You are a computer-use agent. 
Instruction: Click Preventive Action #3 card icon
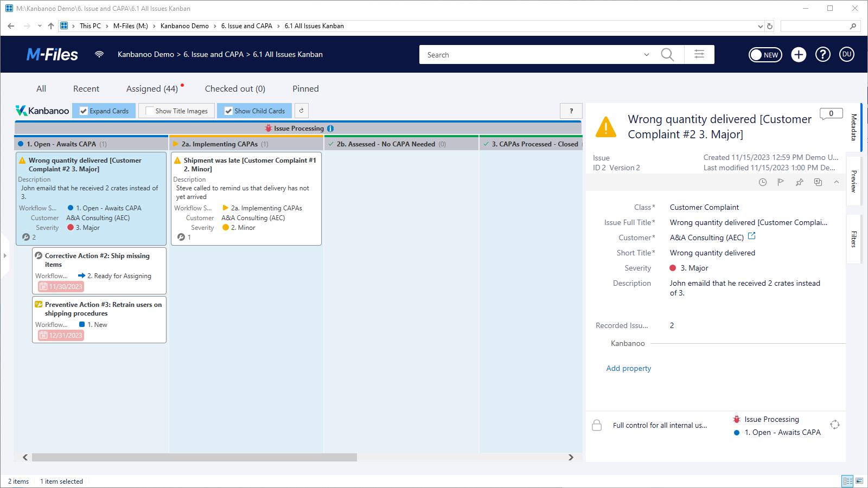click(x=39, y=305)
